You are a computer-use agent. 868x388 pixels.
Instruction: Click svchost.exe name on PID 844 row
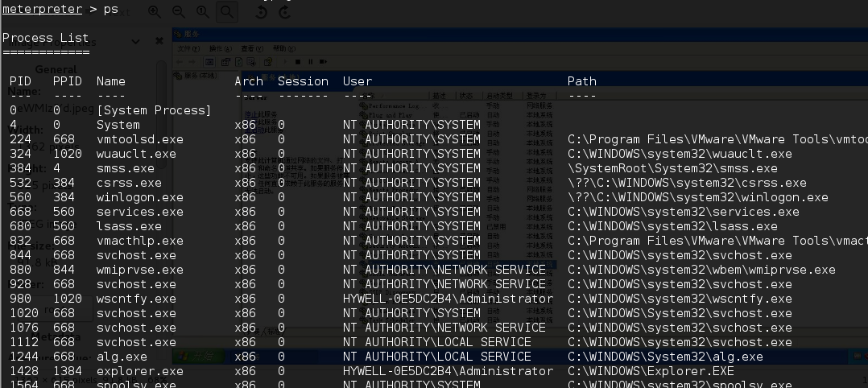(136, 255)
